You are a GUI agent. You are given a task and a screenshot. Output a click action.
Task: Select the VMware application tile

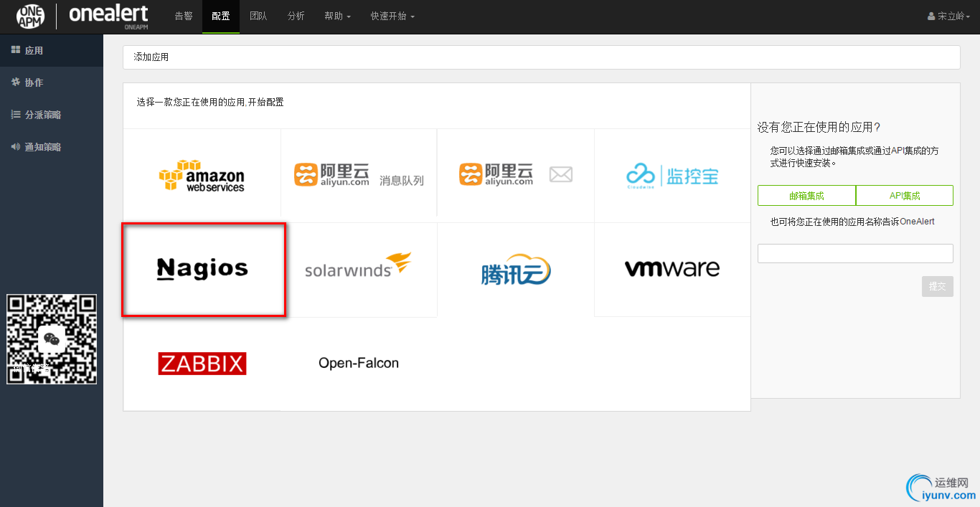[x=672, y=269]
